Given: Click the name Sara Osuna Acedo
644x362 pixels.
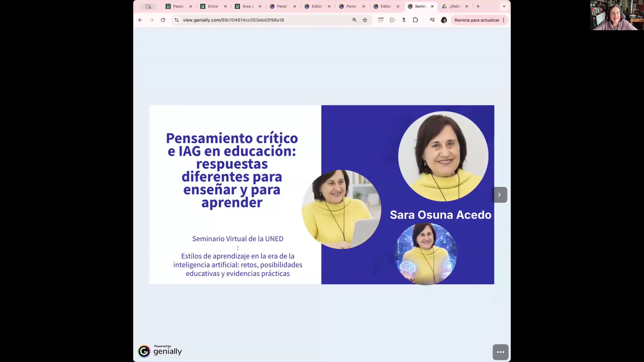Looking at the screenshot, I should (441, 215).
